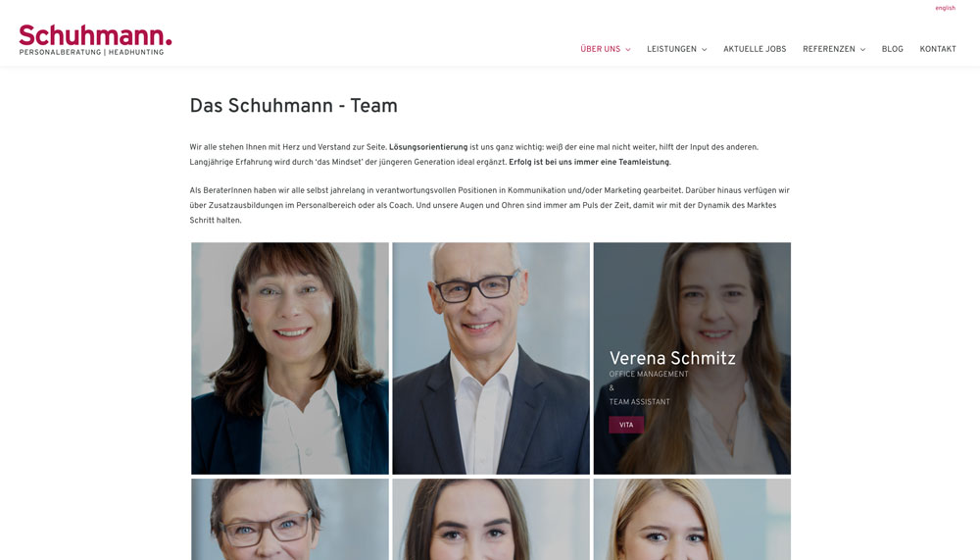Switch language to english
This screenshot has width=980, height=560.
[x=945, y=8]
